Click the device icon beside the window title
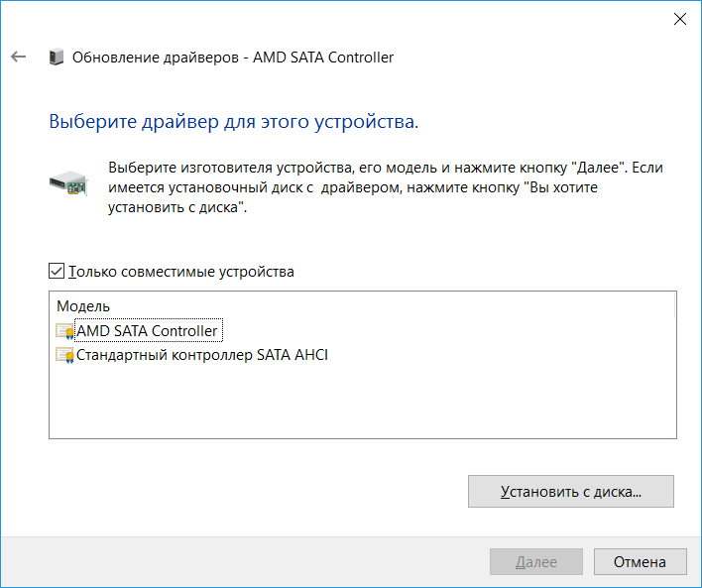 58,58
